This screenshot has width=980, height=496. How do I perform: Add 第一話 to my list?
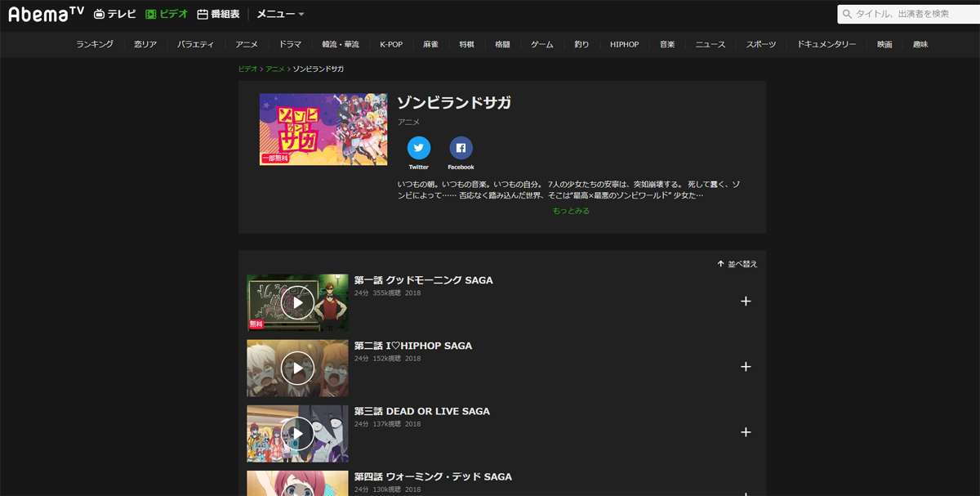pos(746,302)
